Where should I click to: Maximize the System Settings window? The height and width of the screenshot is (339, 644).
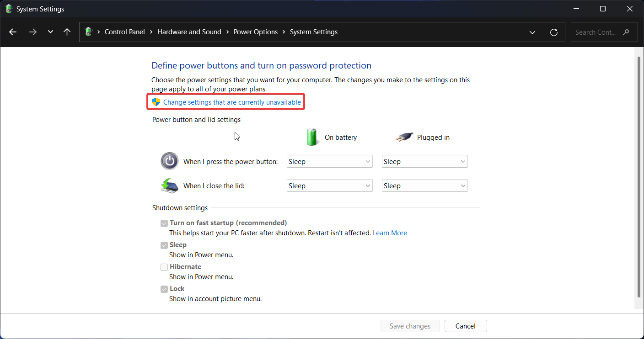(x=603, y=9)
